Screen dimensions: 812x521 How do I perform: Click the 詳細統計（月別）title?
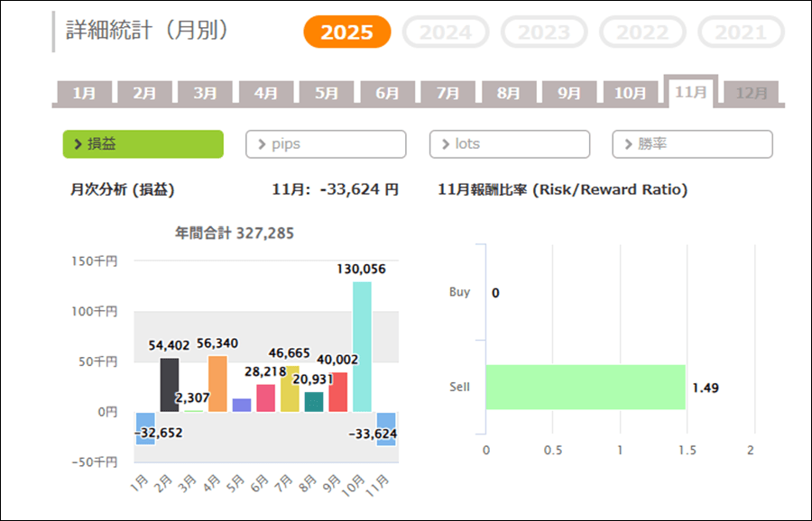(x=148, y=30)
